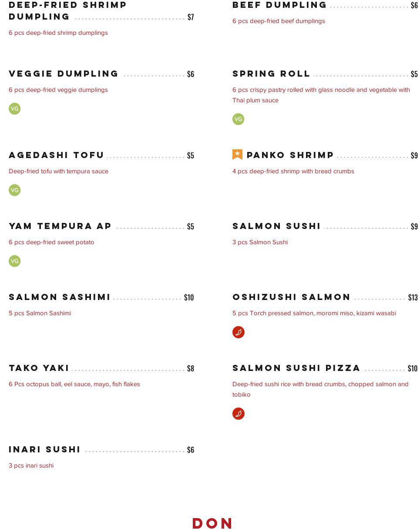Screen dimensions: 420x529
Task: Click the VG icon under Yam Tempura AP
Action: coord(15,261)
